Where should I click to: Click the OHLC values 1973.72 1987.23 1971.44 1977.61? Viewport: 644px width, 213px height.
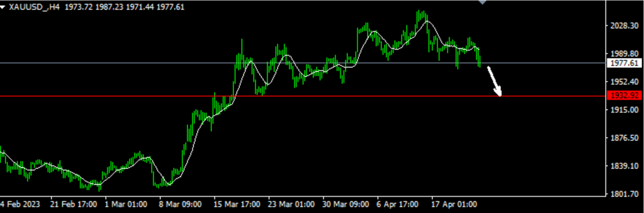point(125,7)
